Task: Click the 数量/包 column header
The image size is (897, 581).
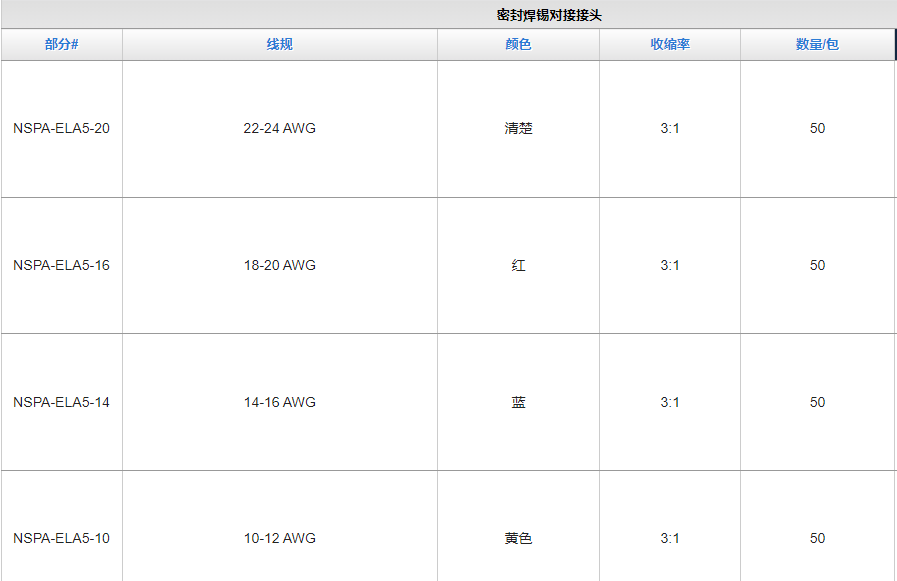Action: click(x=817, y=44)
